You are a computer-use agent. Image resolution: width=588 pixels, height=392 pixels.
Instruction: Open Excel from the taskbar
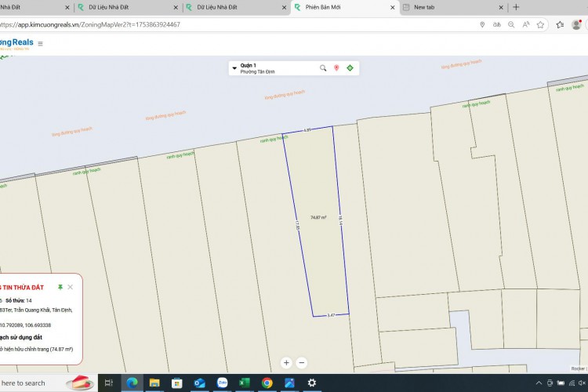[x=245, y=383]
